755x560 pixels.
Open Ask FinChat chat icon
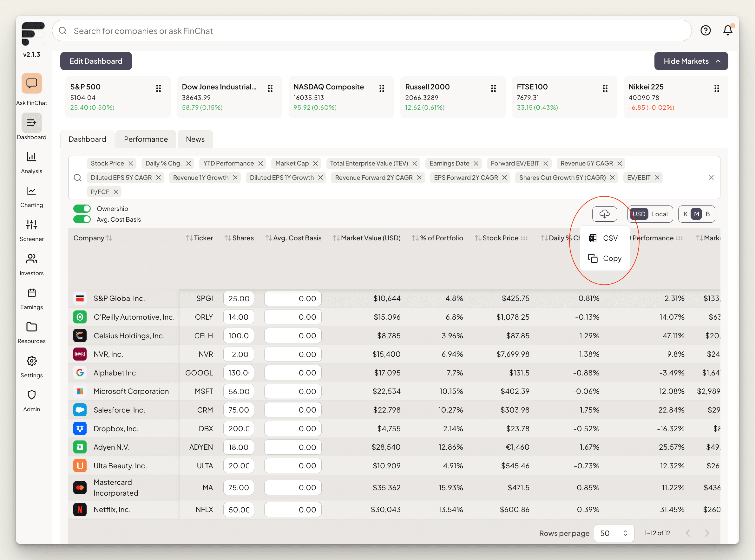(31, 83)
